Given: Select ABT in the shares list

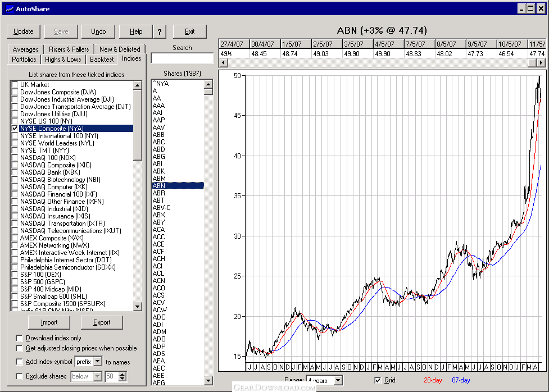Looking at the screenshot, I should tap(178, 200).
